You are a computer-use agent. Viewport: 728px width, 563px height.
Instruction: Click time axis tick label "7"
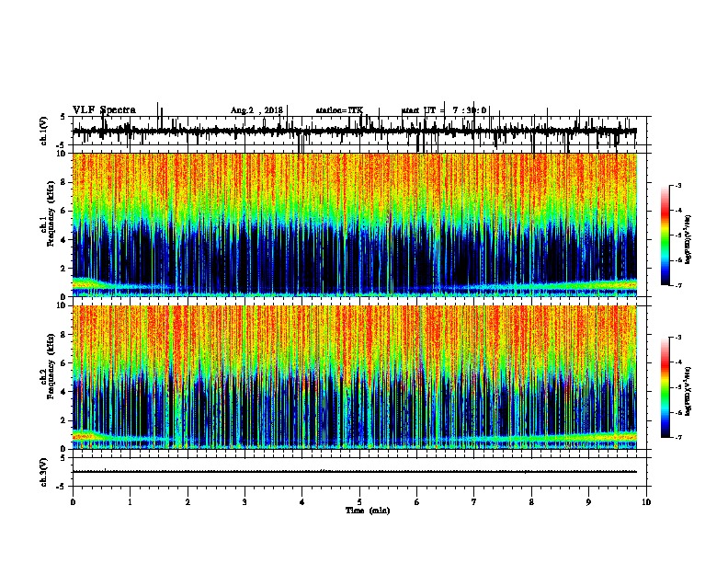pyautogui.click(x=474, y=502)
